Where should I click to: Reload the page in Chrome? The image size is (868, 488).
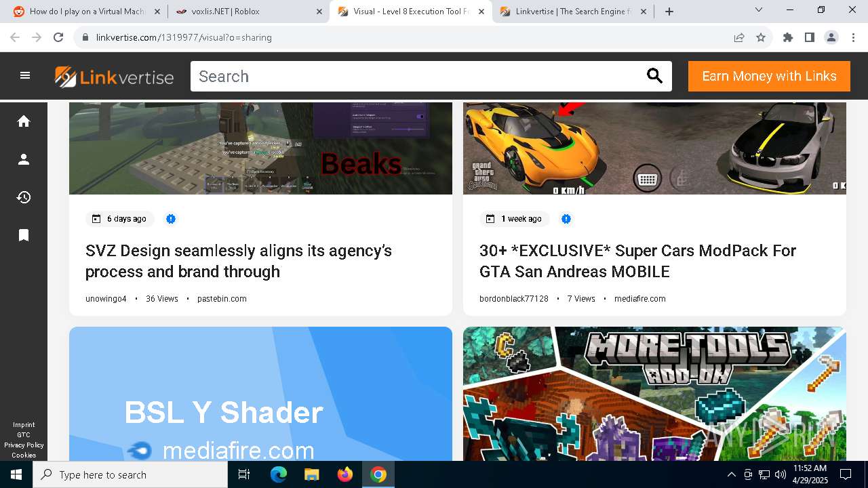pyautogui.click(x=58, y=37)
